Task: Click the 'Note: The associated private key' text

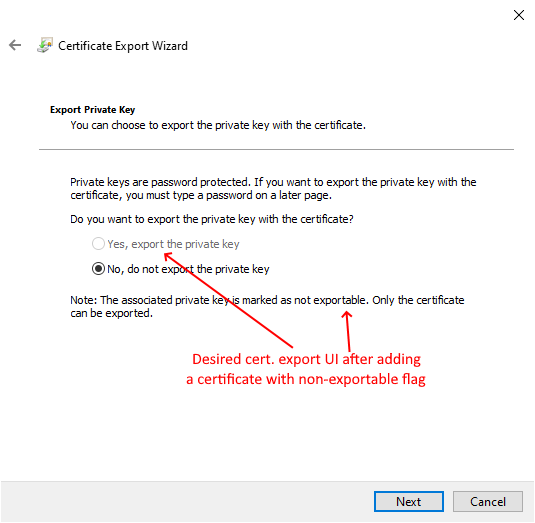Action: (x=267, y=306)
